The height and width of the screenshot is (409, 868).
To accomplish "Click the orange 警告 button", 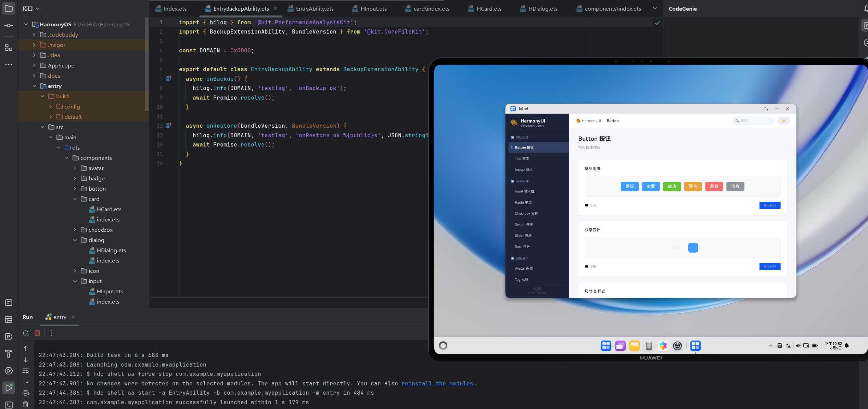I will (693, 187).
